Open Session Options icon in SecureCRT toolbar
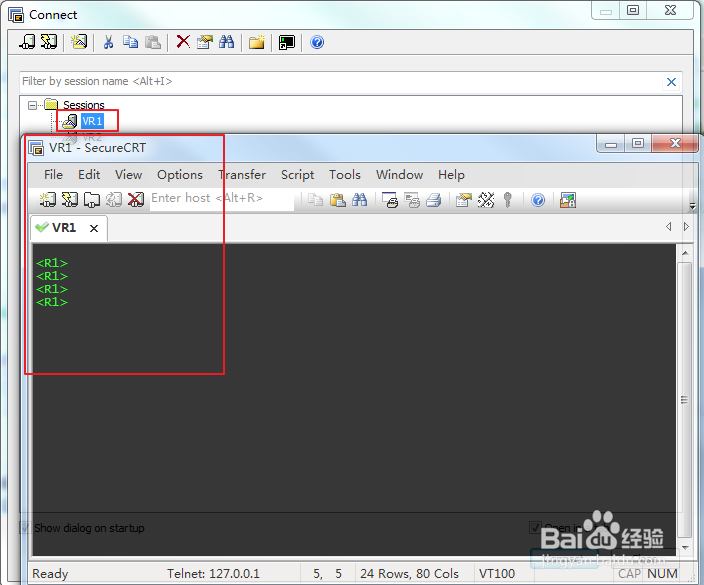This screenshot has width=704, height=585. [463, 200]
